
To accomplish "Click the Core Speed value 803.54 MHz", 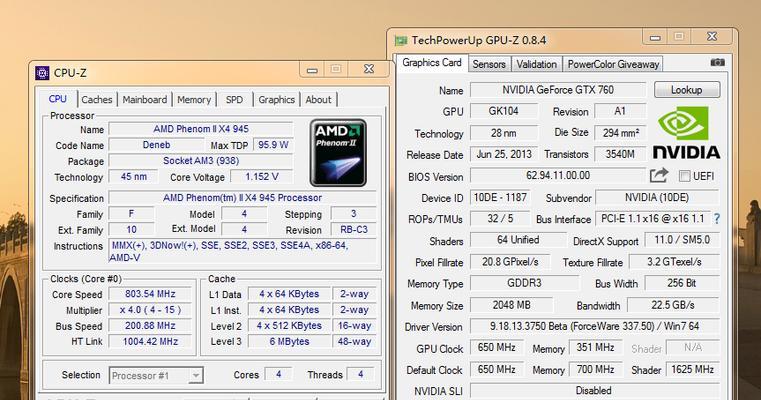I will [150, 294].
